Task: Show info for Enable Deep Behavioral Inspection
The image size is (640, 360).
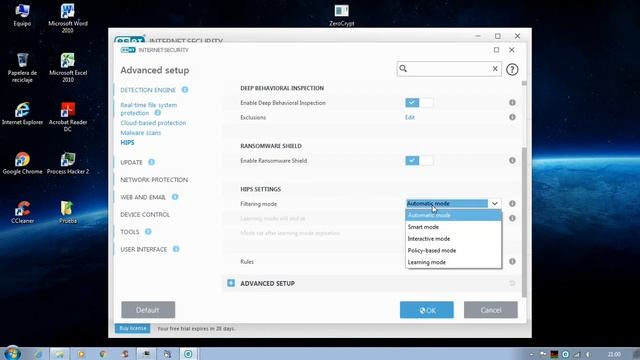Action: [512, 102]
